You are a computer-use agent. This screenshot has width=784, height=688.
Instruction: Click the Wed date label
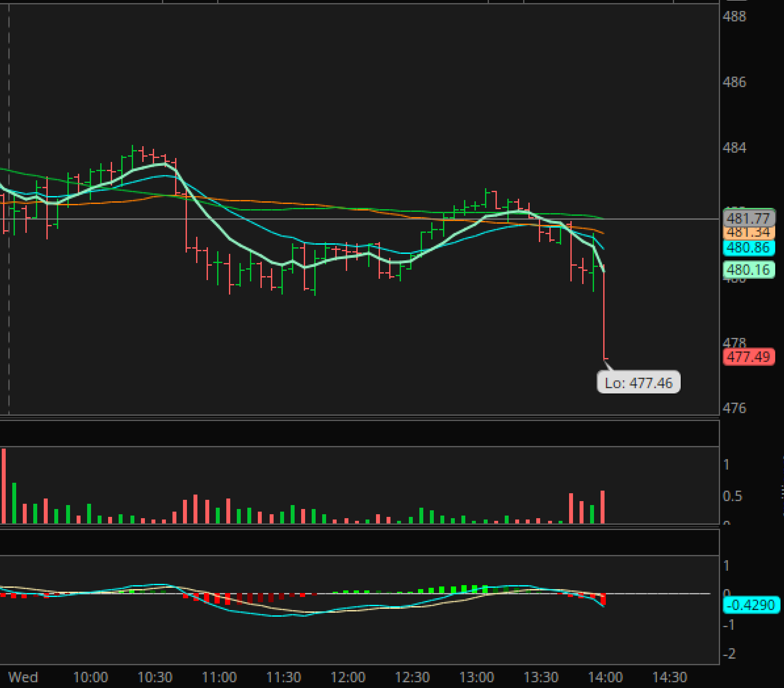[x=23, y=677]
